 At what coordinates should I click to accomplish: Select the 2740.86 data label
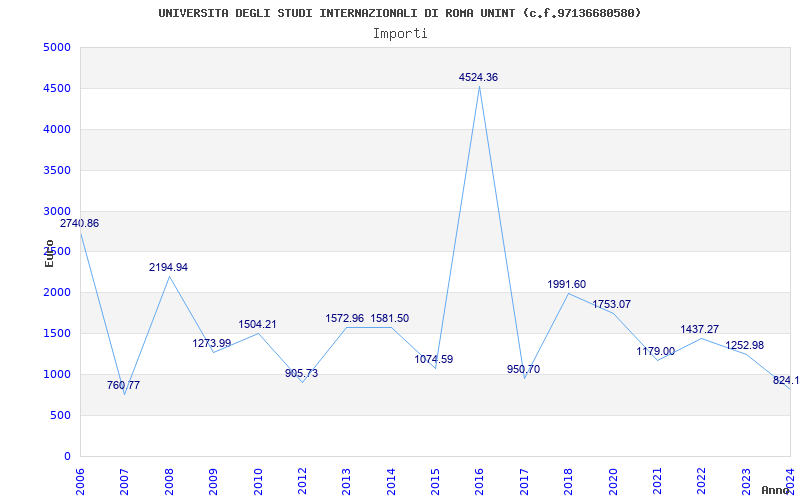(x=80, y=223)
